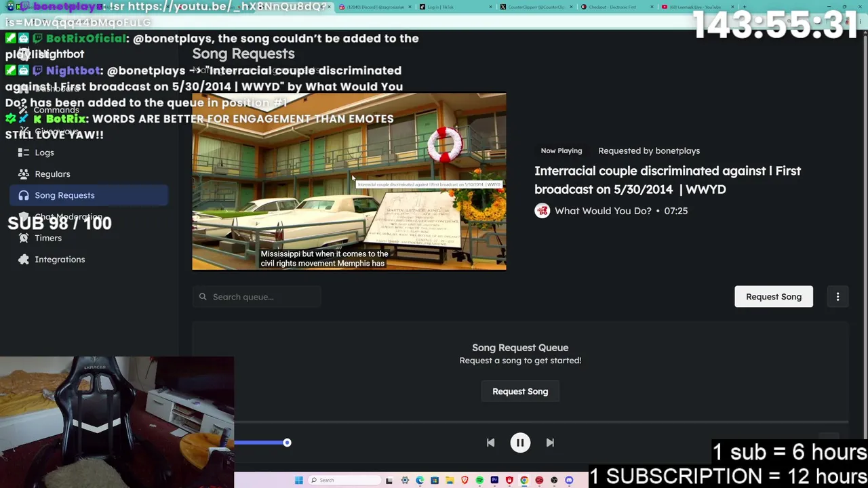Screen dimensions: 868x488
Task: Click the "Song Request Queue" heading
Action: pyautogui.click(x=520, y=348)
